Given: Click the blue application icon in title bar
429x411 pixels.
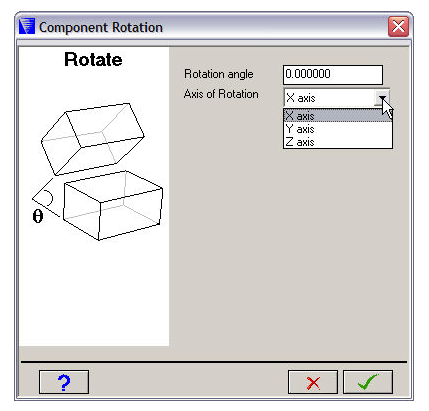Looking at the screenshot, I should tap(27, 26).
